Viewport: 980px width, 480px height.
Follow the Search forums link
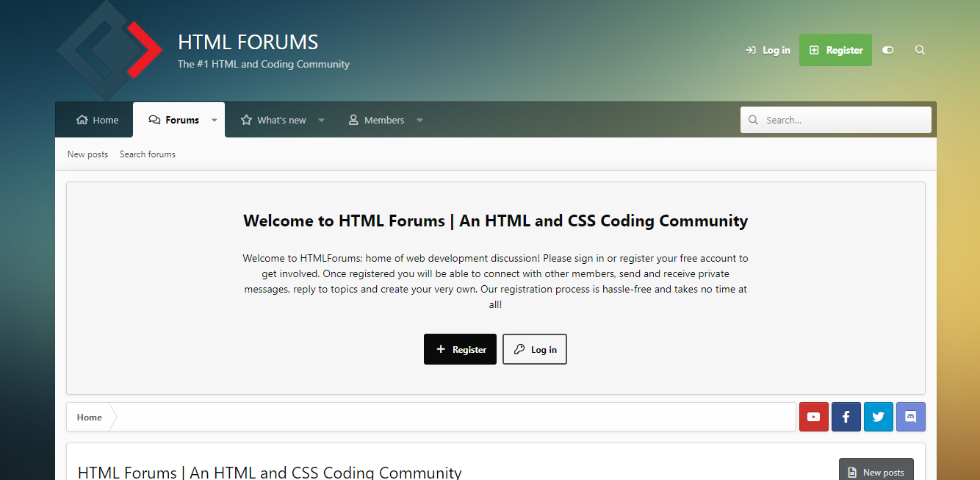click(x=147, y=154)
